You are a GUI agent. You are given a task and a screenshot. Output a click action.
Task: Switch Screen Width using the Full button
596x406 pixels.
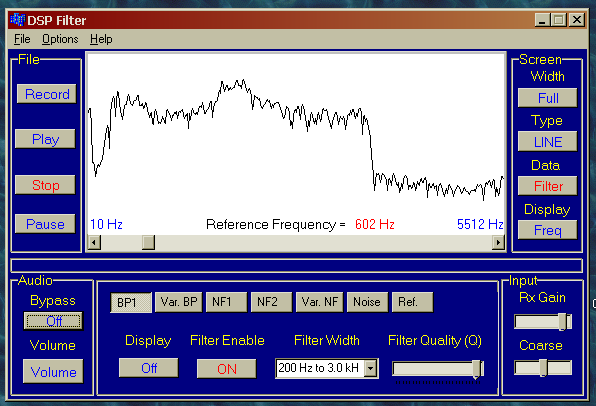tap(547, 98)
